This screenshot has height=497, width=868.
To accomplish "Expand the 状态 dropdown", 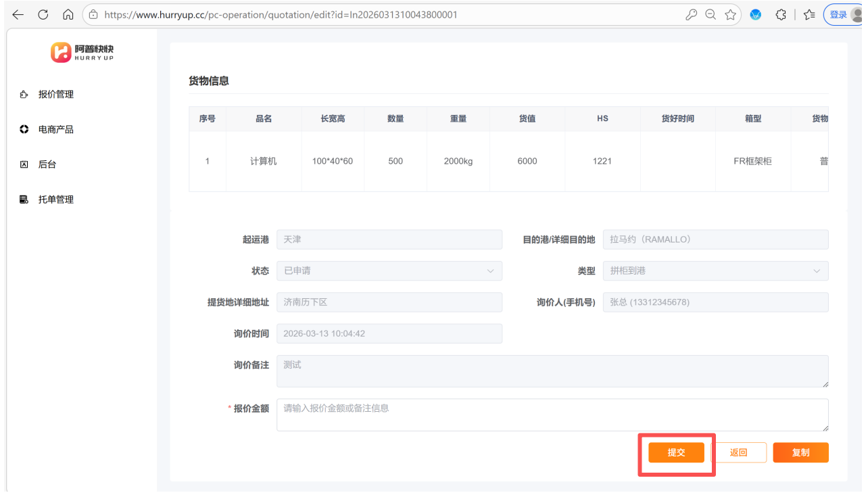I will pos(389,271).
